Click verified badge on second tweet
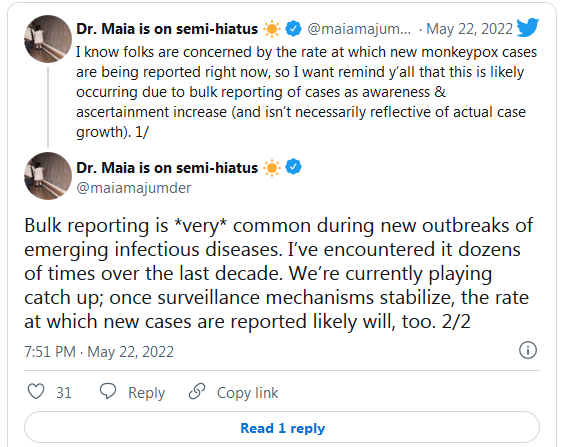This screenshot has width=561, height=447. pos(293,167)
